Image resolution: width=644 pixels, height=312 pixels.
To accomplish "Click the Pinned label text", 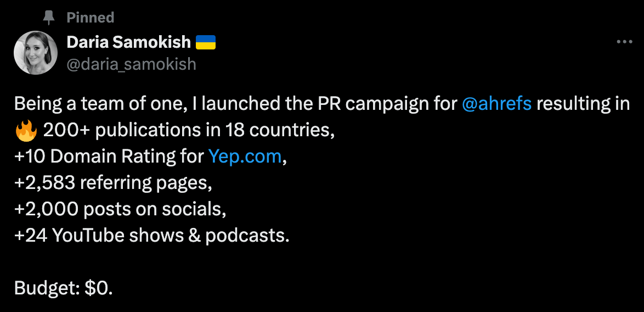I will 90,18.
